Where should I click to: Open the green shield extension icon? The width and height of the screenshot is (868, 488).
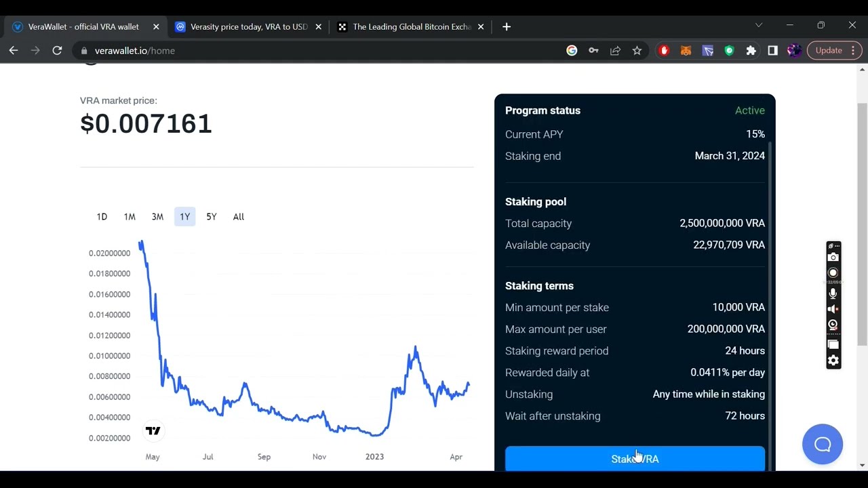[x=729, y=50]
